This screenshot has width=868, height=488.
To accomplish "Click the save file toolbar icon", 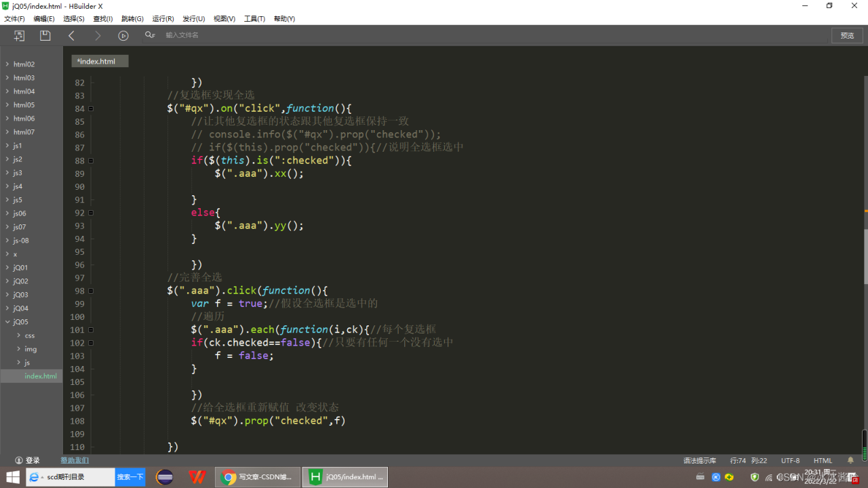I will [x=45, y=35].
